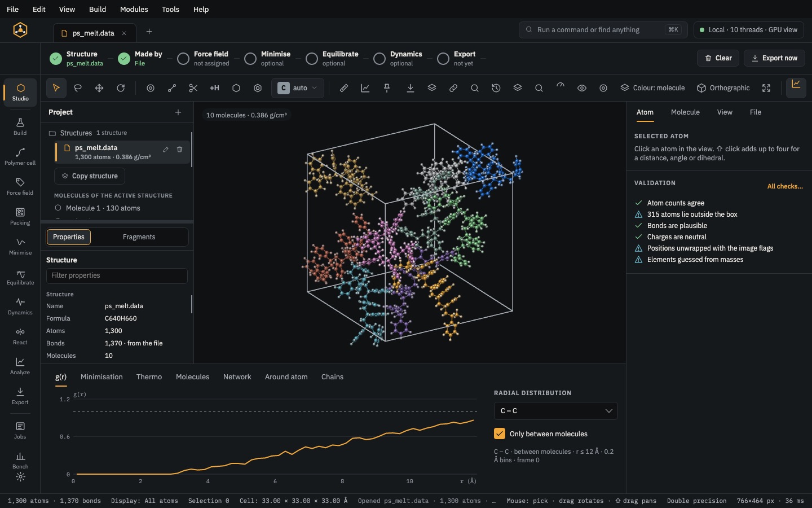Select the plain hexagon ring tool
The height and width of the screenshot is (508, 812).
coord(236,88)
